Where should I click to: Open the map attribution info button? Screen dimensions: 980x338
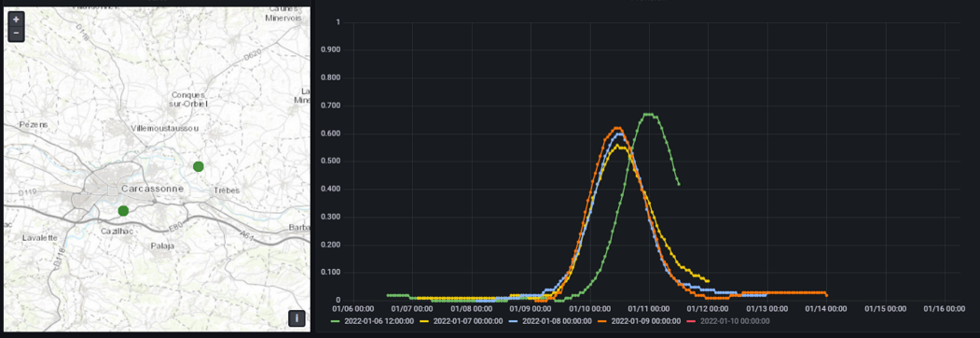click(297, 318)
